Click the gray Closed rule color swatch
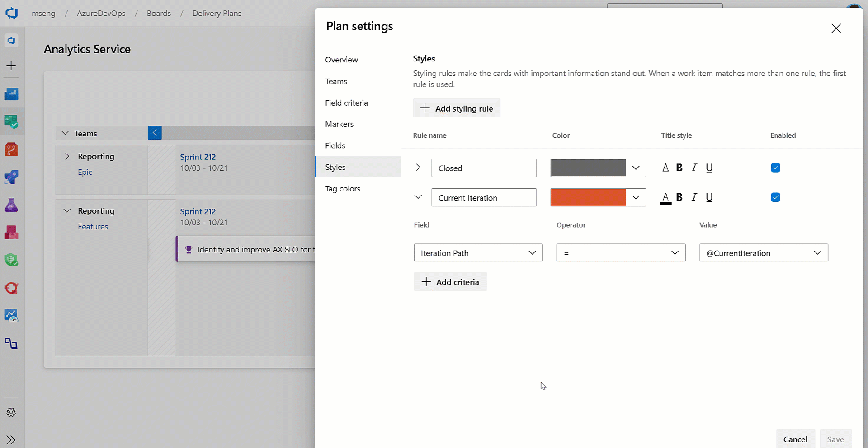The height and width of the screenshot is (448, 868). (x=588, y=168)
